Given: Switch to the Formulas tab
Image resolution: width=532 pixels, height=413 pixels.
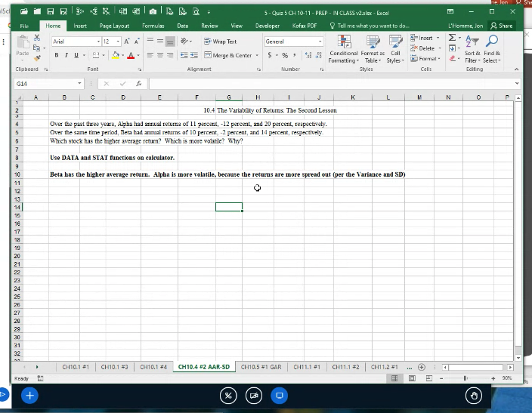Looking at the screenshot, I should click(x=153, y=26).
